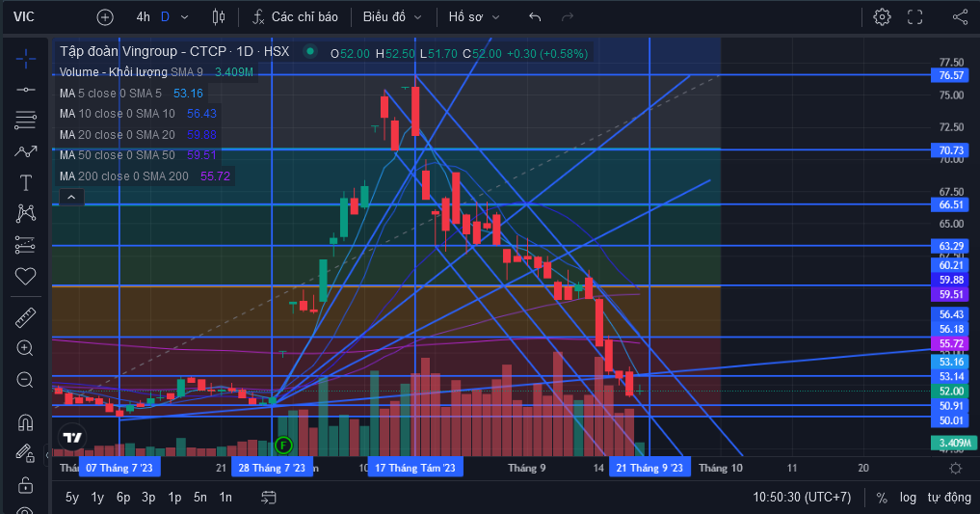980x514 pixels.
Task: Set range to 1n
Action: (225, 497)
